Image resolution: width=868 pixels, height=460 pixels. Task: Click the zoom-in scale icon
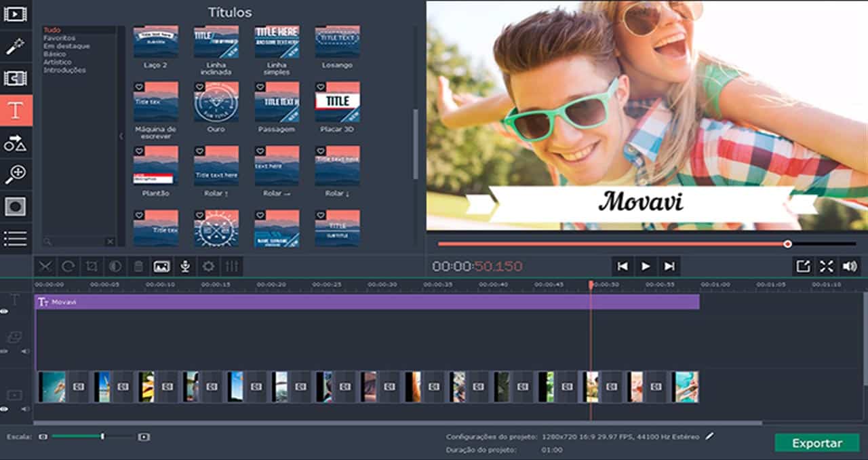(143, 437)
